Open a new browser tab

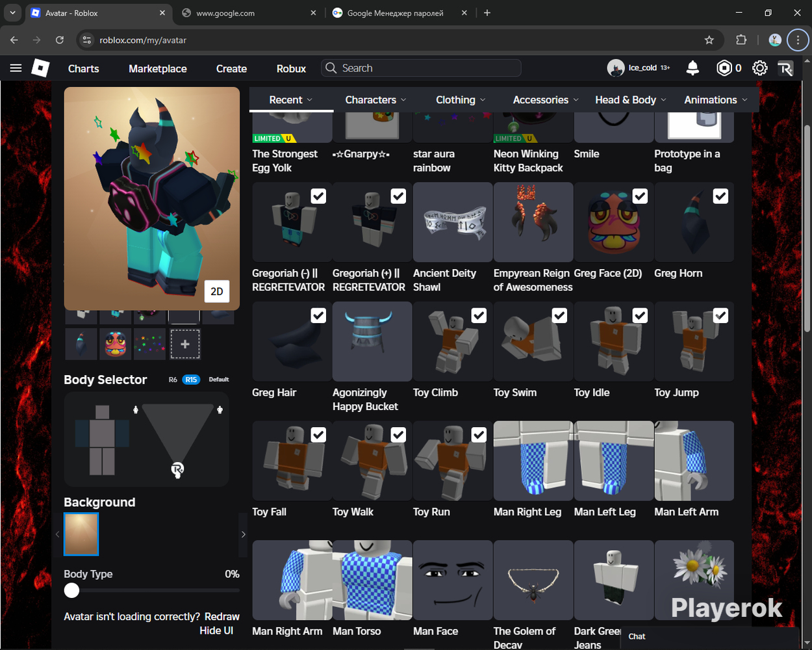pos(487,13)
